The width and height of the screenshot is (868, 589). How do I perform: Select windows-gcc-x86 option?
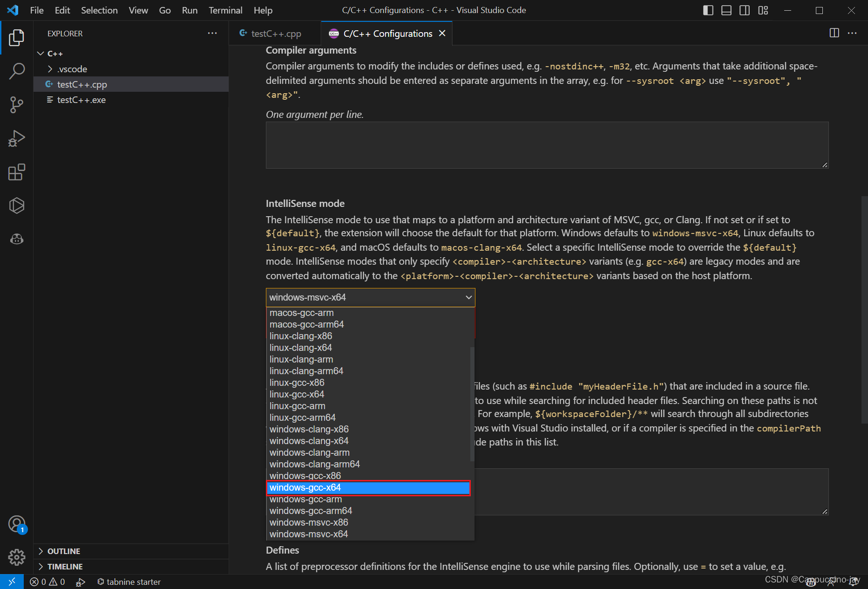368,476
